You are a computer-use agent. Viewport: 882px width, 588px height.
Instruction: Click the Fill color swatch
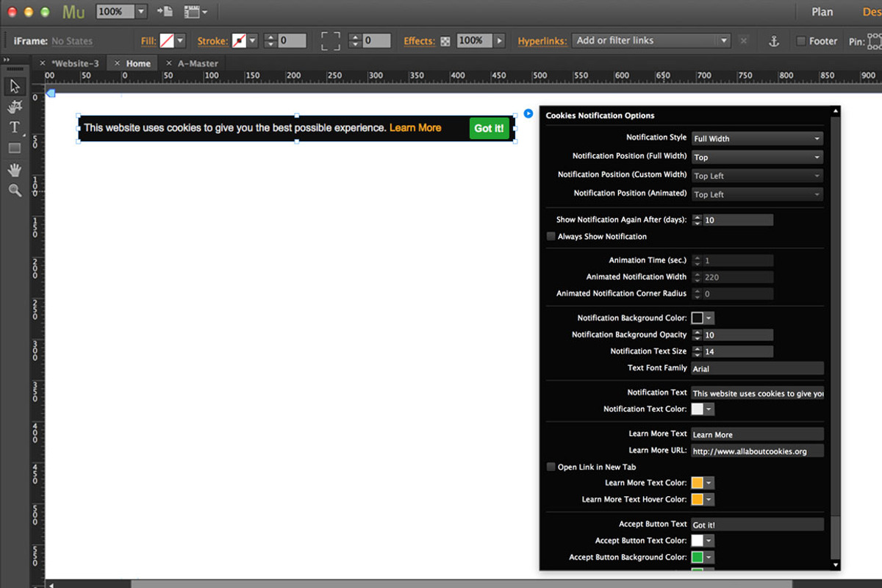pos(167,41)
